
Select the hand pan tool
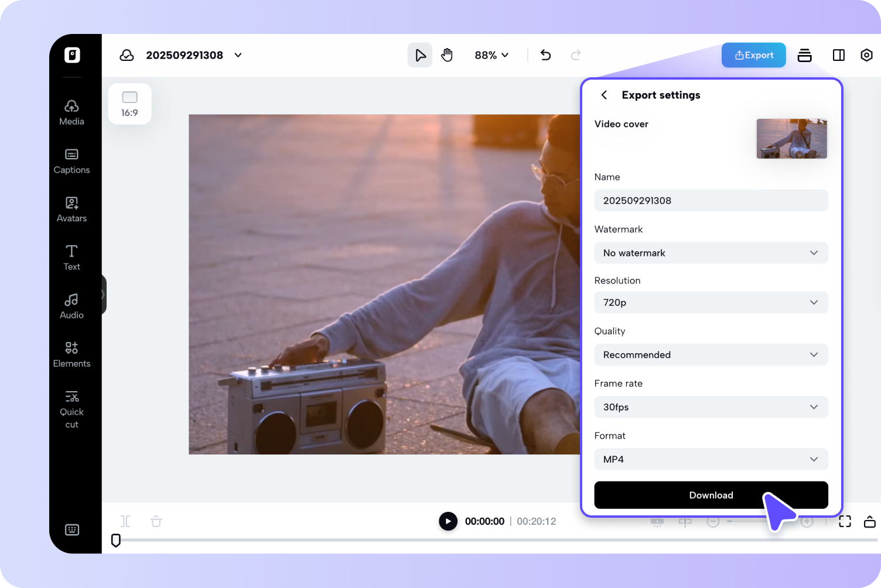(x=447, y=55)
